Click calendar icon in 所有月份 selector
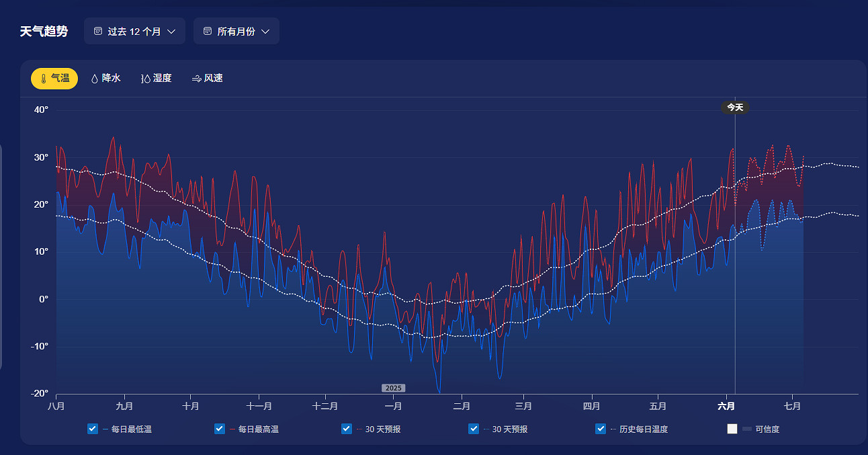 point(208,32)
